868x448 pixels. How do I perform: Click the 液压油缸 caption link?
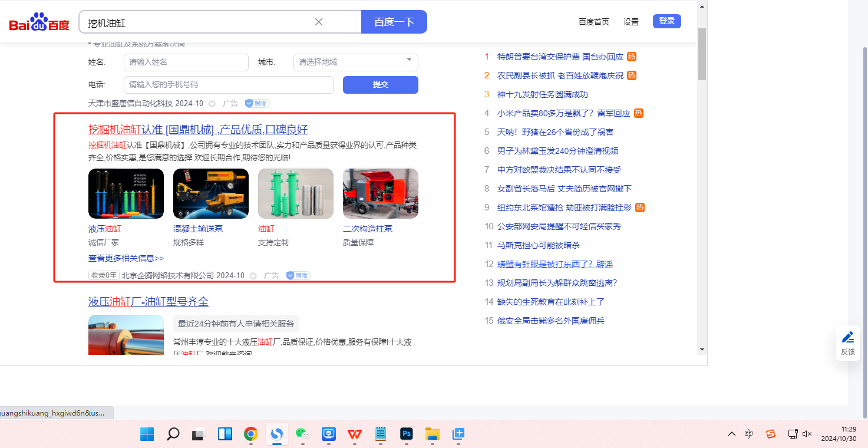click(x=105, y=229)
